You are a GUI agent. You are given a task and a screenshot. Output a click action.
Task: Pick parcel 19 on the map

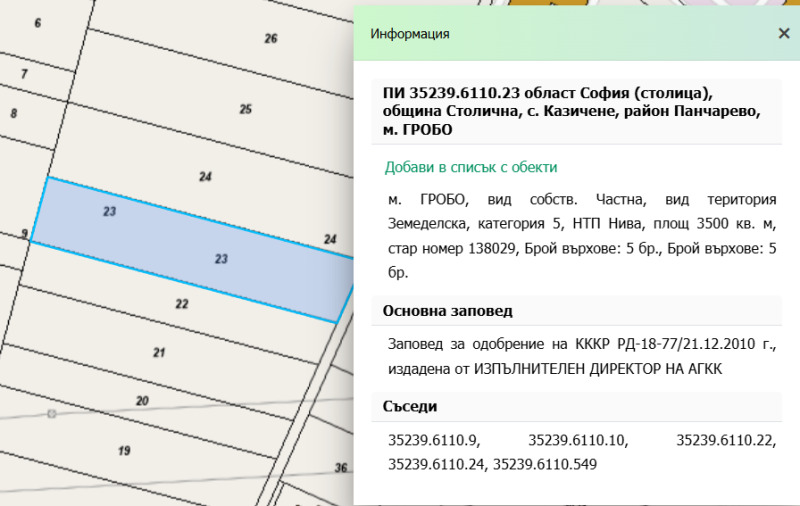click(124, 451)
